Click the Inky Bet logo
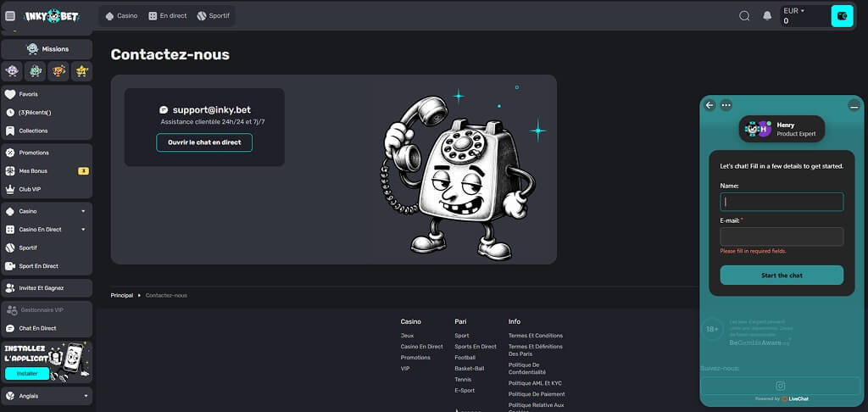The height and width of the screenshot is (412, 868). [x=53, y=16]
